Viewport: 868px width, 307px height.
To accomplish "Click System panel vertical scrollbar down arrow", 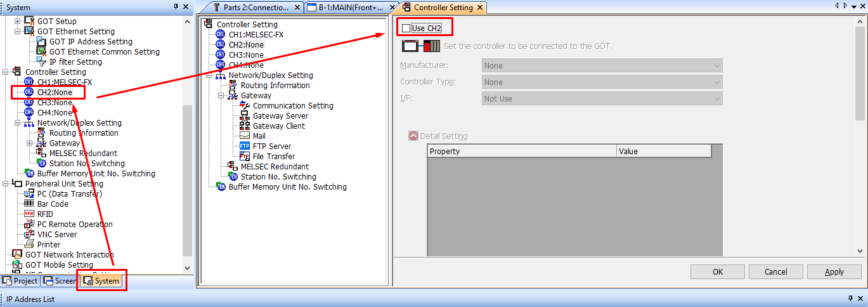I will pos(187,268).
